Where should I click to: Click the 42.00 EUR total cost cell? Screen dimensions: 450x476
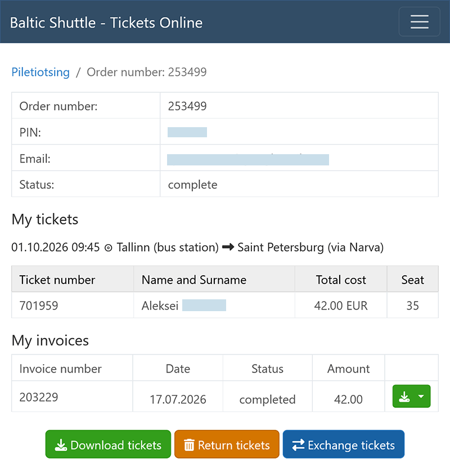tap(341, 306)
